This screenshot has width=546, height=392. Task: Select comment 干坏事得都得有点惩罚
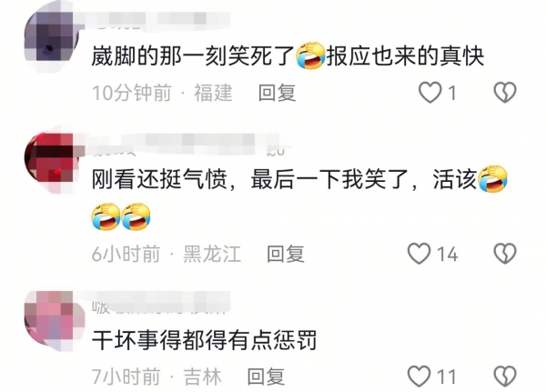point(204,340)
